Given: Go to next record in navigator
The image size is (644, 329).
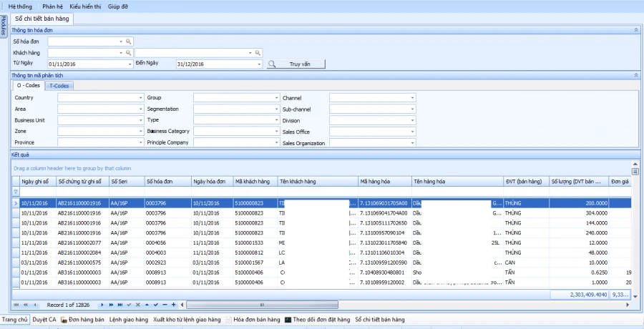Looking at the screenshot, I should pos(102,305).
